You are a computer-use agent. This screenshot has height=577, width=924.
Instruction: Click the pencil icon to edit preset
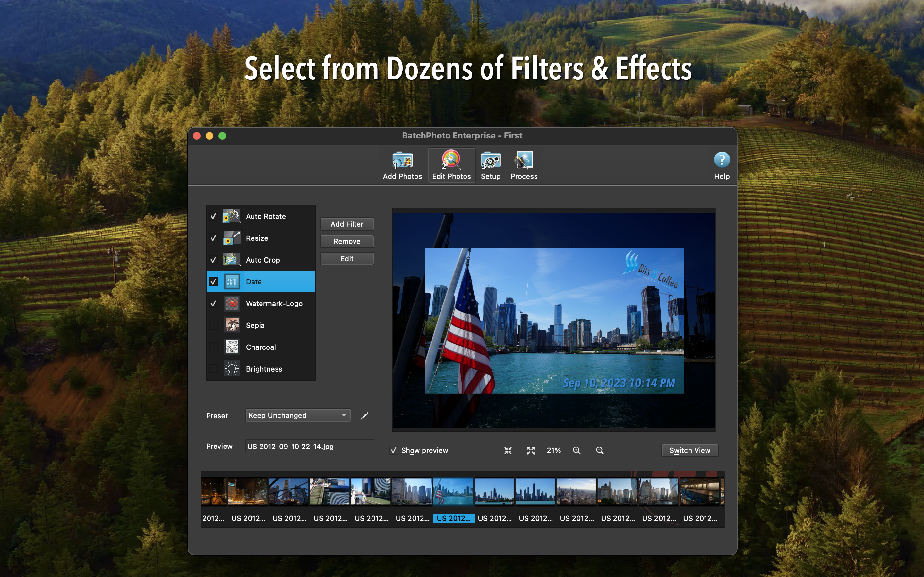tap(365, 415)
